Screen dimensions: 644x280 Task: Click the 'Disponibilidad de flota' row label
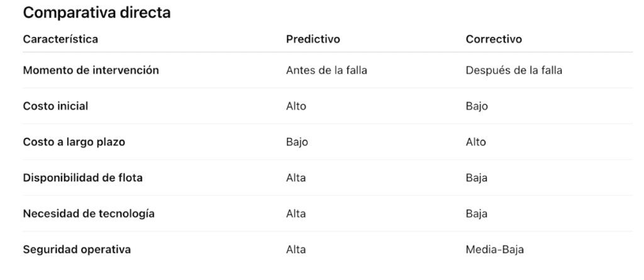coord(82,177)
